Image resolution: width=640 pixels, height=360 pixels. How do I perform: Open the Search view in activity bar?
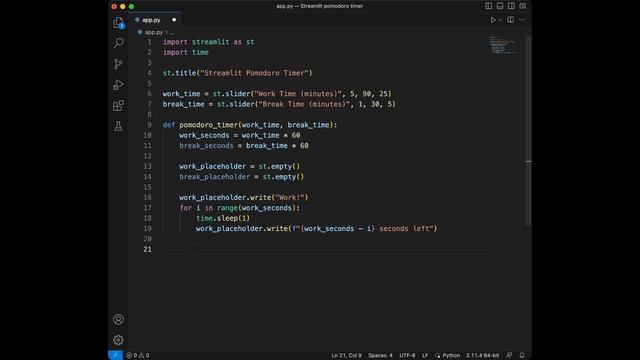(118, 42)
